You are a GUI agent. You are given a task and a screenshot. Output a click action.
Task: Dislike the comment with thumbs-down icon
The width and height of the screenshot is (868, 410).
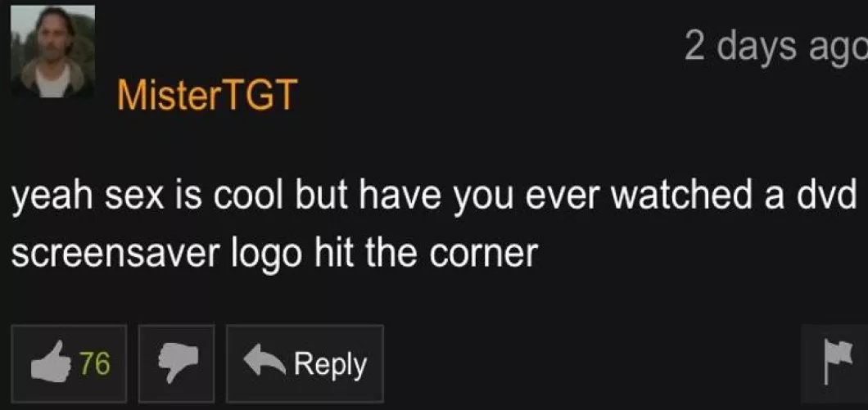pos(176,363)
